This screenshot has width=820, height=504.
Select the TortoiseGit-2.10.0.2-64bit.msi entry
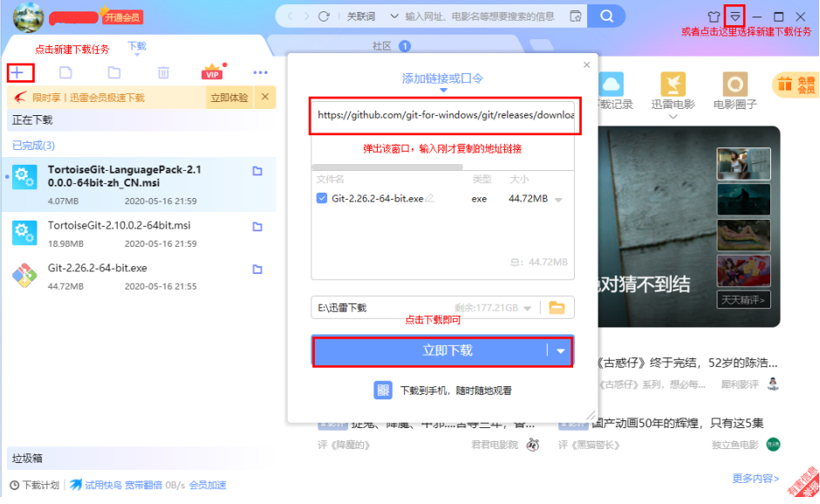139,233
